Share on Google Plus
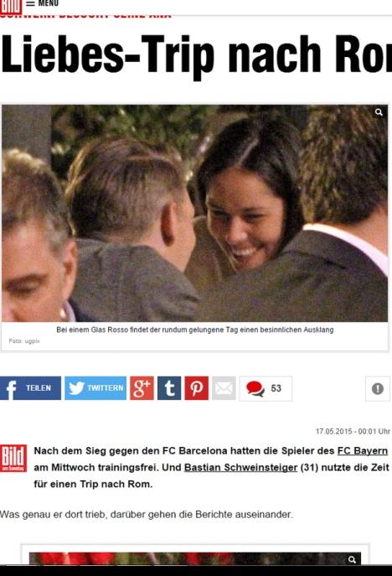This screenshot has width=392, height=576. click(142, 388)
